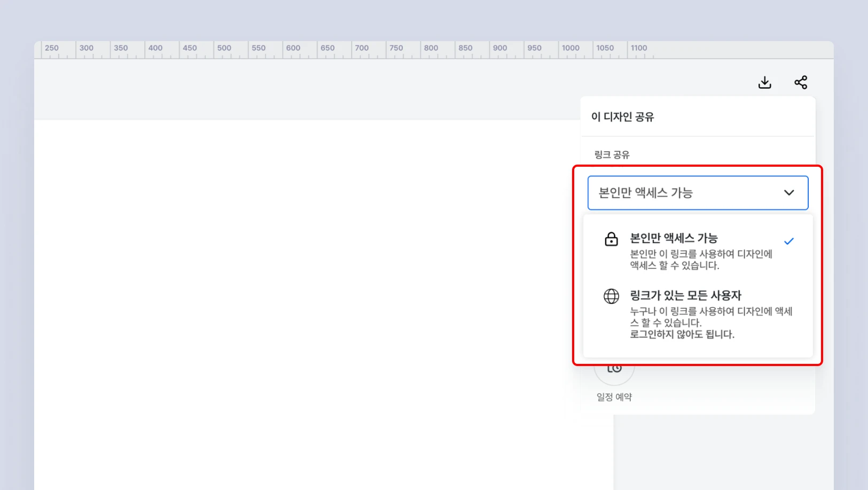Click the 1000 mark on the ruler
Image resolution: width=868 pixels, height=490 pixels.
[570, 48]
